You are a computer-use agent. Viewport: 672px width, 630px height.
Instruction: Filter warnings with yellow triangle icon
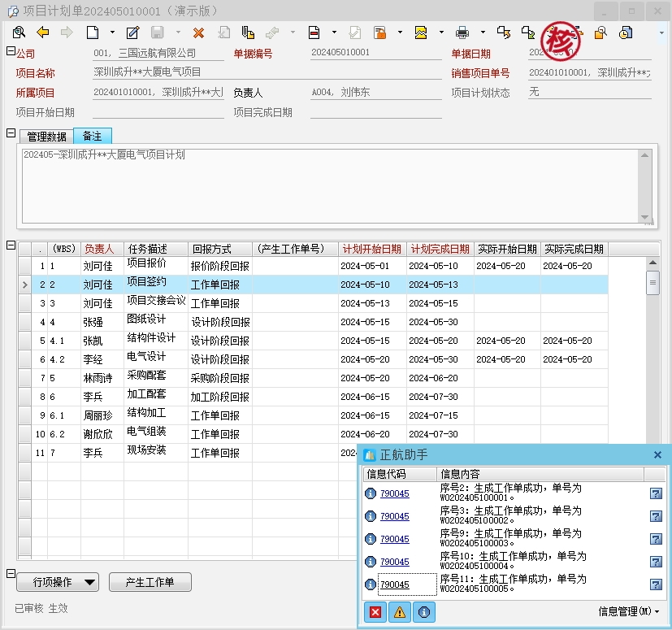(400, 612)
